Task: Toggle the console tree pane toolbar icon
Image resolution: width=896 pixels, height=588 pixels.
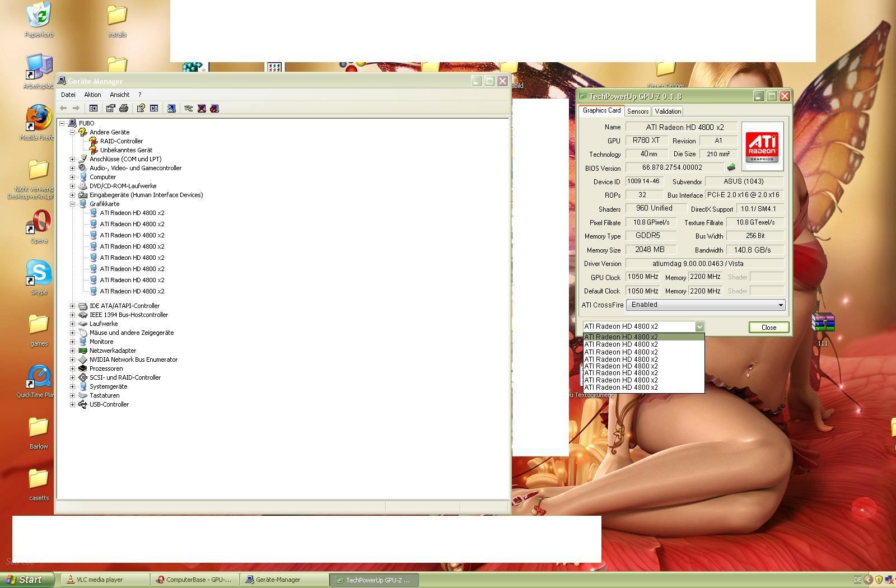Action: click(94, 108)
